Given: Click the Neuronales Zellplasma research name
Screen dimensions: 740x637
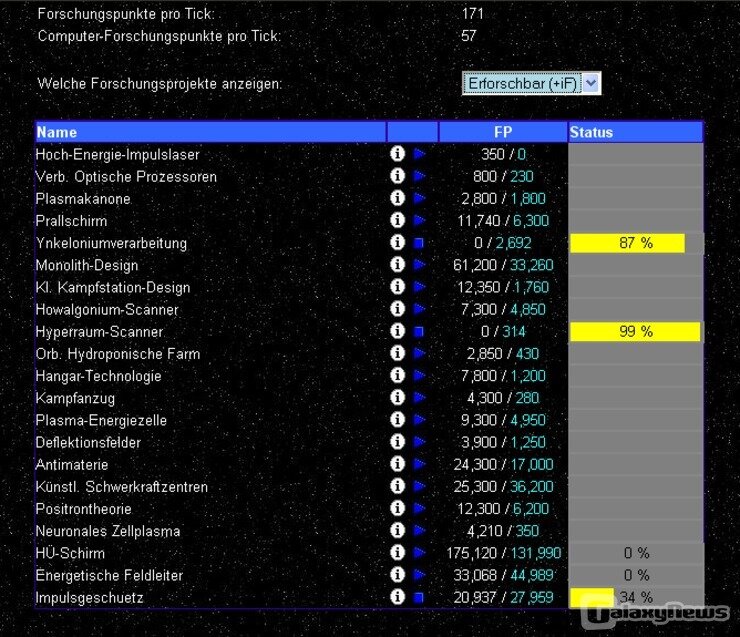Looking at the screenshot, I should pyautogui.click(x=108, y=531).
